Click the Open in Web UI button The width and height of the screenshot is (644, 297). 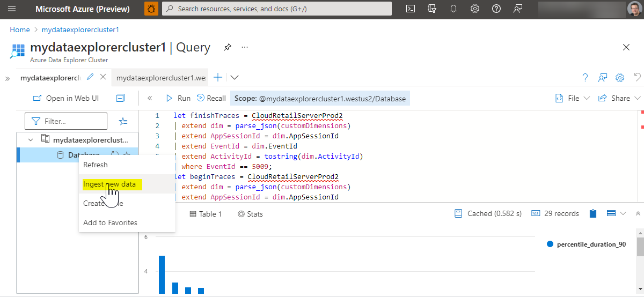pyautogui.click(x=66, y=98)
